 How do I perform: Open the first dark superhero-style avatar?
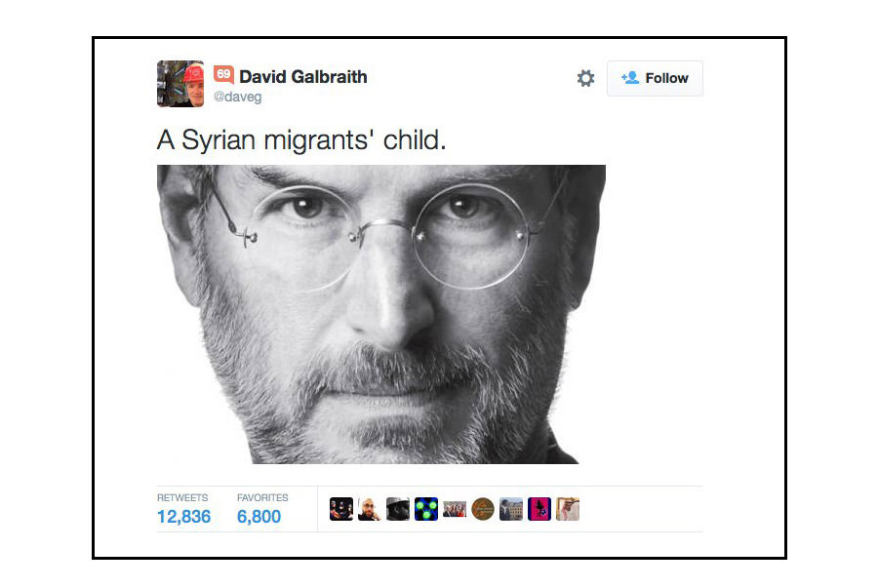[341, 509]
